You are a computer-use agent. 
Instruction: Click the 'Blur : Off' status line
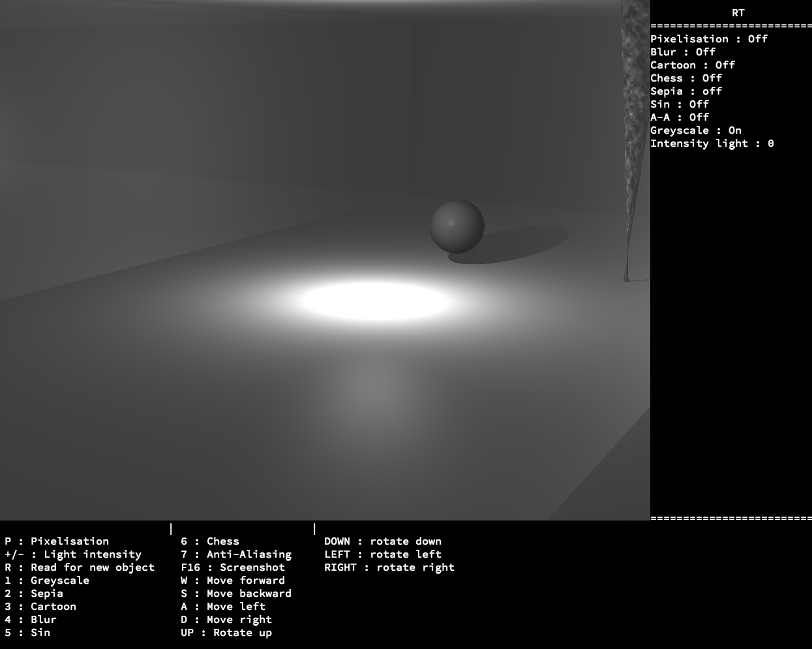[683, 52]
